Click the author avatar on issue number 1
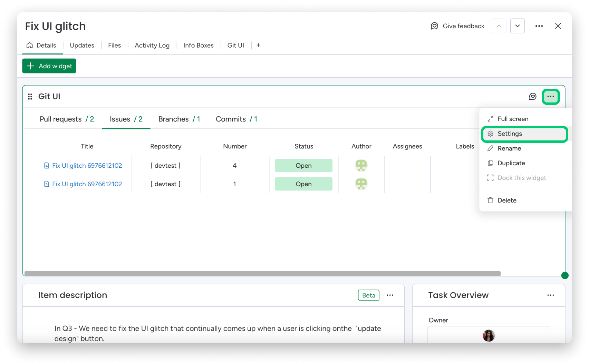The image size is (589, 364). click(x=361, y=184)
